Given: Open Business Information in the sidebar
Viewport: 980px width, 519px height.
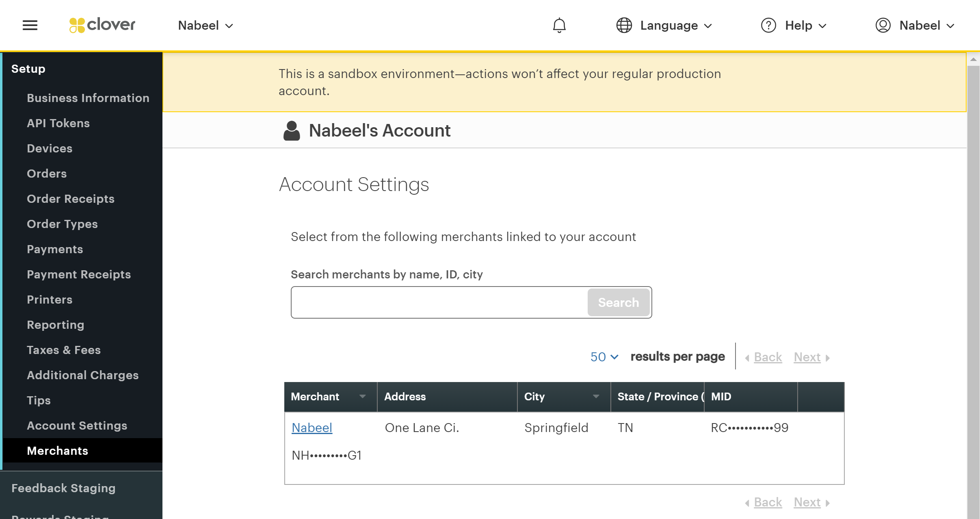Looking at the screenshot, I should (88, 98).
